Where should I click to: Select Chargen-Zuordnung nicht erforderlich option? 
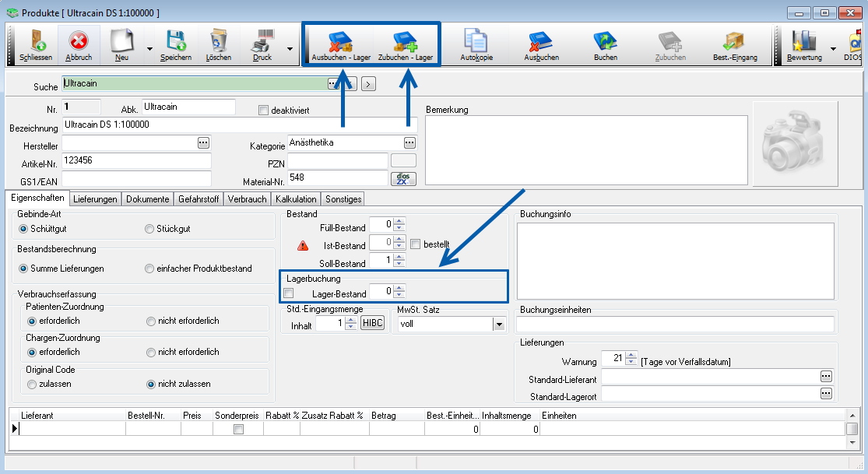pos(150,352)
